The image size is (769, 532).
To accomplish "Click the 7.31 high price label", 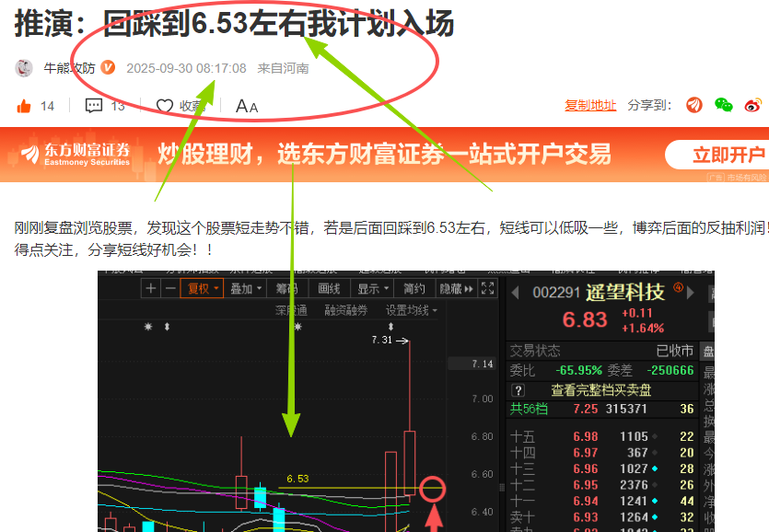I will pyautogui.click(x=382, y=340).
